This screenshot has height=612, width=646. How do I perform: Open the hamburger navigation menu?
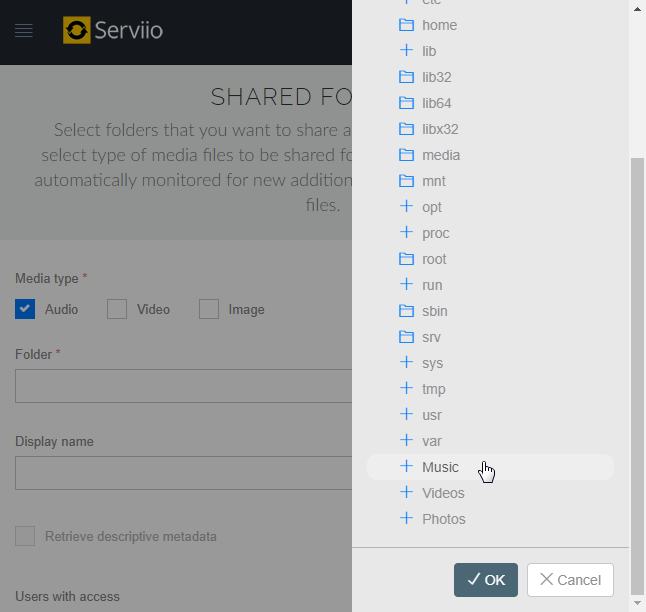pos(23,30)
